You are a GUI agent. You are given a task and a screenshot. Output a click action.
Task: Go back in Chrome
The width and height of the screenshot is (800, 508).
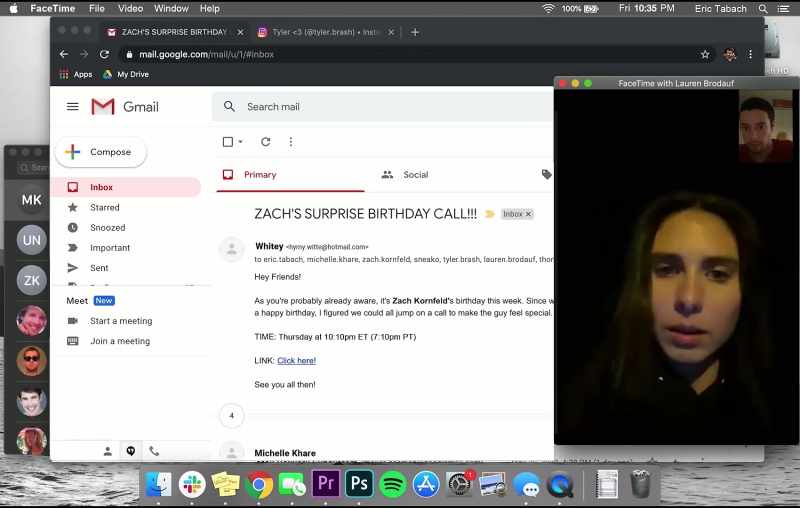click(64, 54)
